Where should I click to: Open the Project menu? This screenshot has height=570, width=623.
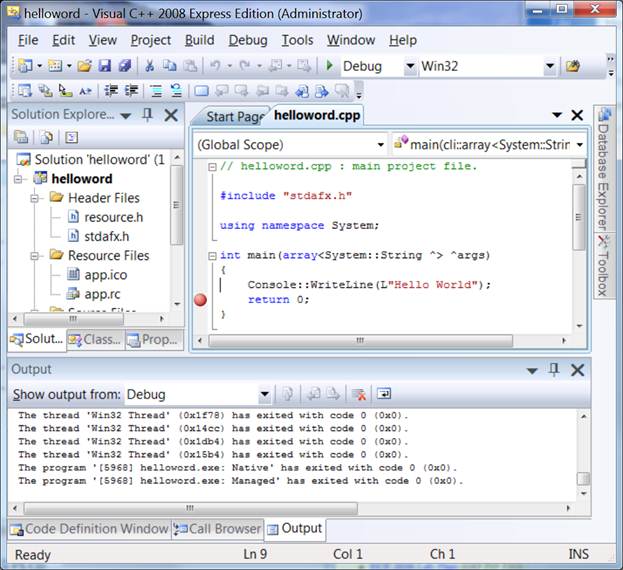click(x=151, y=40)
